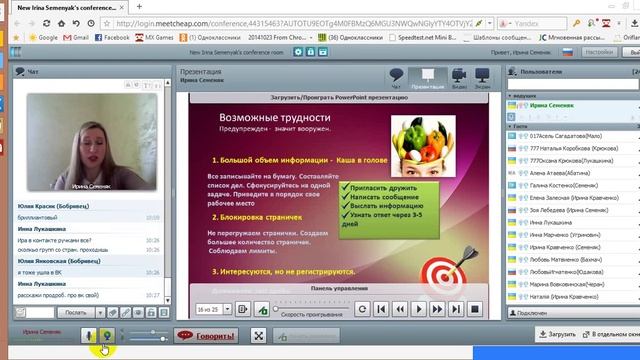Click the Говорить! talk button
The image size is (640, 360).
pos(207,336)
